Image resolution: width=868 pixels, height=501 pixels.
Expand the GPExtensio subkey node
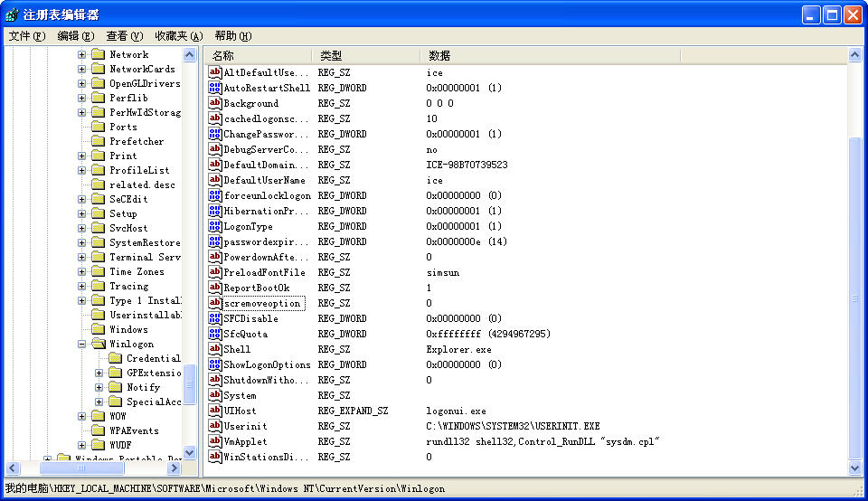99,373
